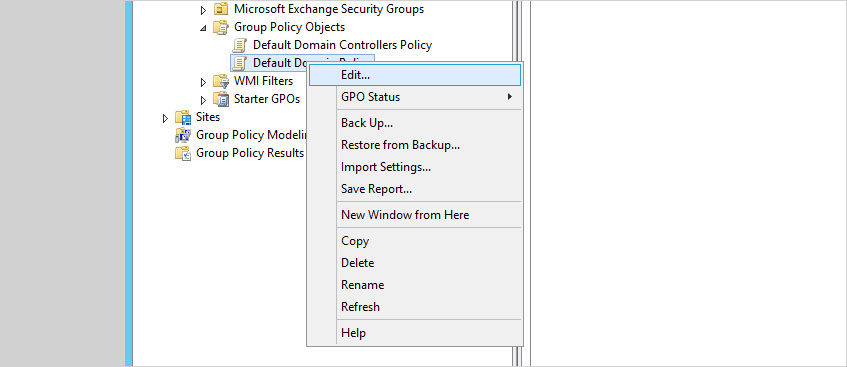The height and width of the screenshot is (367, 847).
Task: Select the WMI Filters tree item
Action: click(263, 81)
